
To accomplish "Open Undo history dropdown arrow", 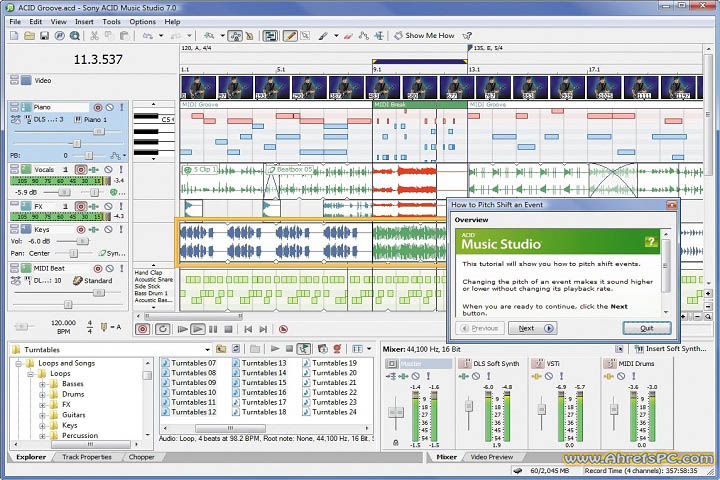I will point(161,36).
